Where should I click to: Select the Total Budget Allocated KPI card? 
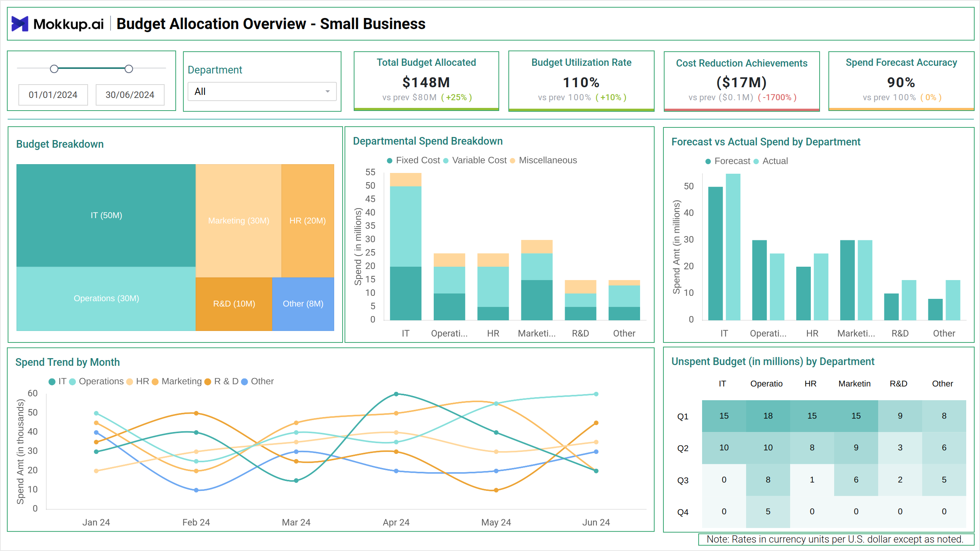426,81
